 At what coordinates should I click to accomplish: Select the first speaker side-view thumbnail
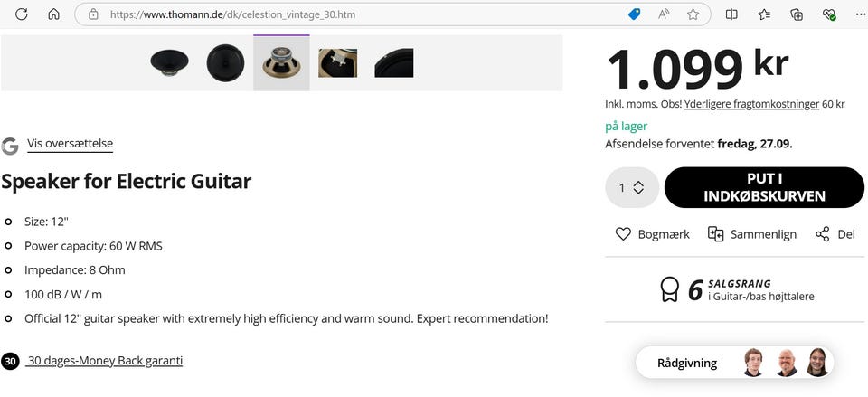tap(168, 62)
